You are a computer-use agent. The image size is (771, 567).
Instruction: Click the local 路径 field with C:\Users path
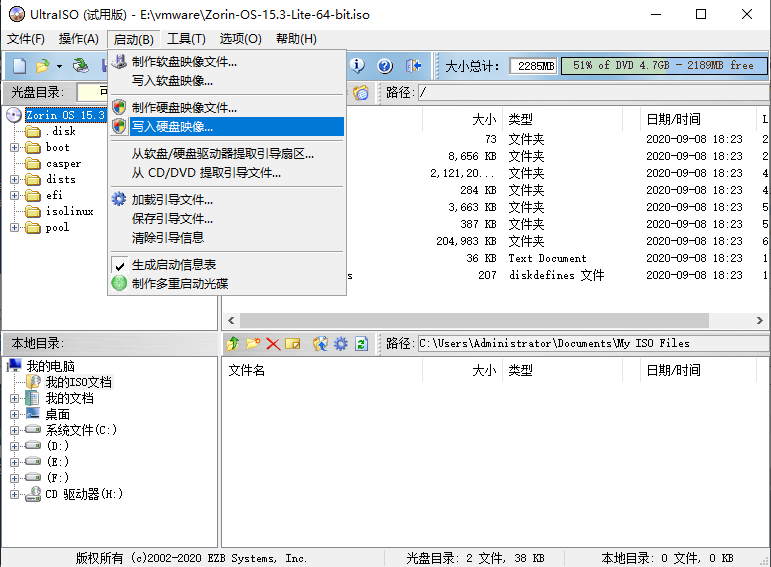click(593, 343)
